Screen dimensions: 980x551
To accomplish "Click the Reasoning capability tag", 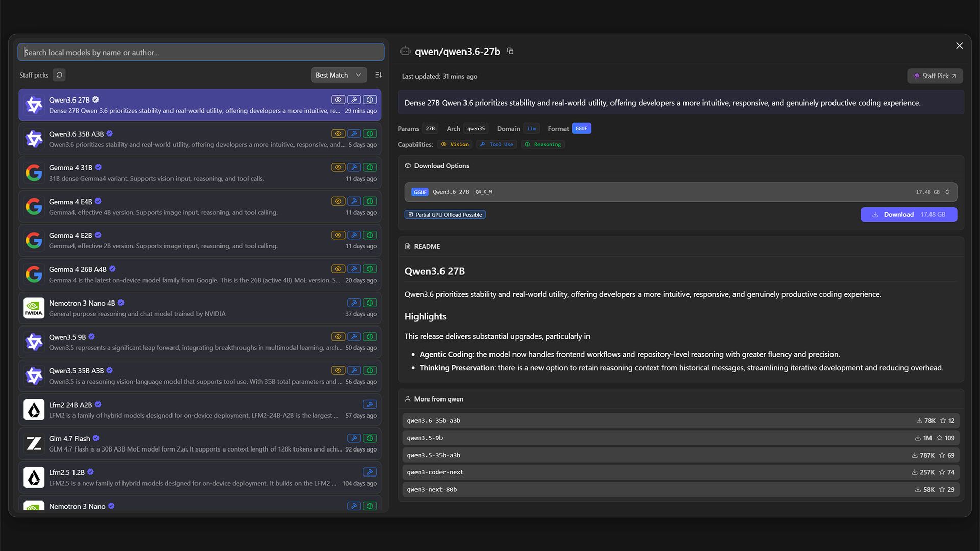I will 543,144.
